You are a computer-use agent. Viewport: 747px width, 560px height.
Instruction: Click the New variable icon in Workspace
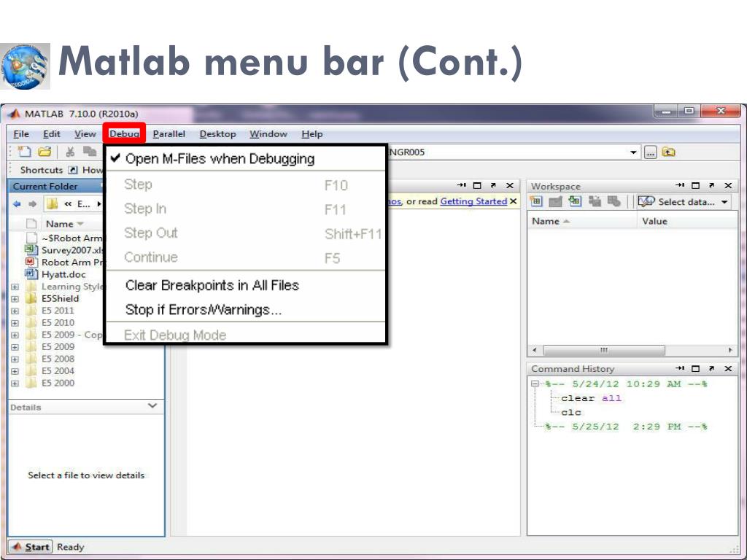tap(536, 201)
